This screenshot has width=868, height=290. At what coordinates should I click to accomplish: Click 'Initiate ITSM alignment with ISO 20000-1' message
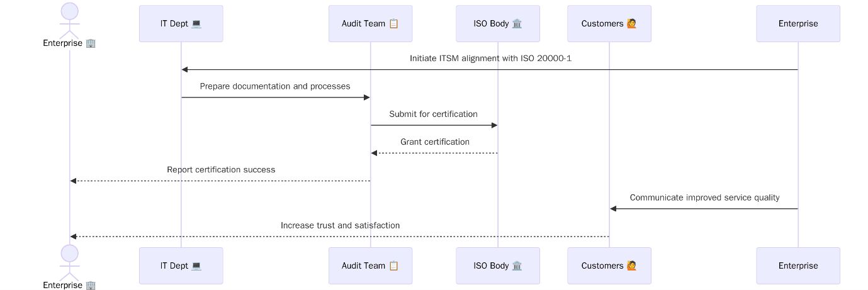tap(490, 59)
